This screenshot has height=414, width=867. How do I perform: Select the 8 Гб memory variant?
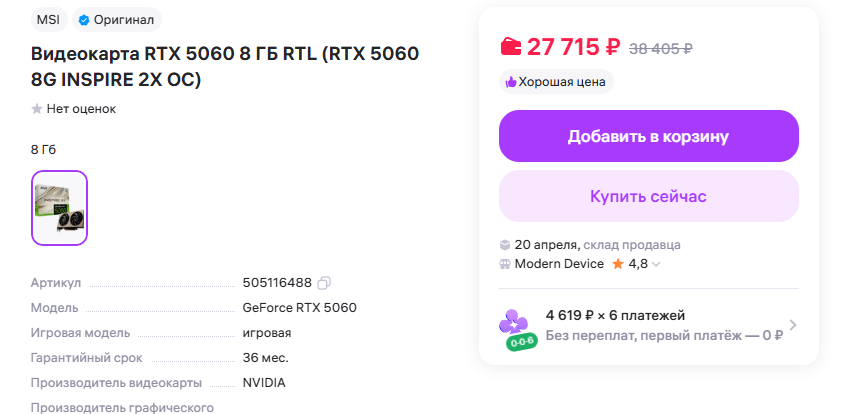(44, 149)
